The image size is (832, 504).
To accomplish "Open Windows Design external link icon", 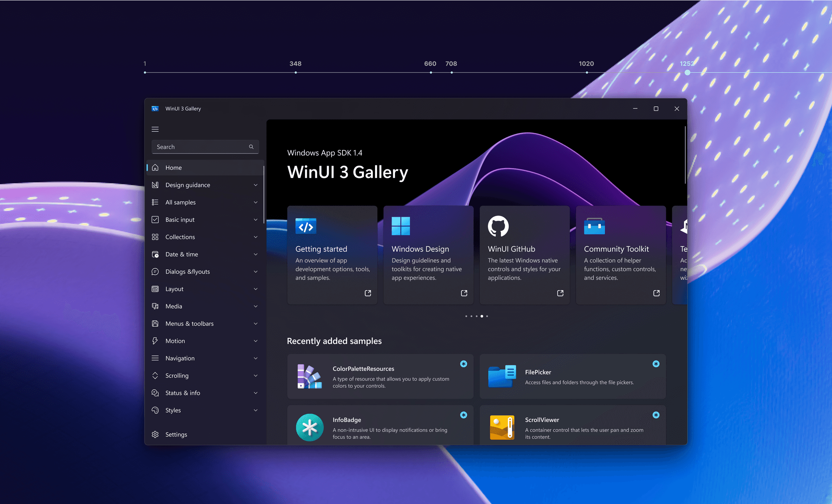I will point(464,293).
